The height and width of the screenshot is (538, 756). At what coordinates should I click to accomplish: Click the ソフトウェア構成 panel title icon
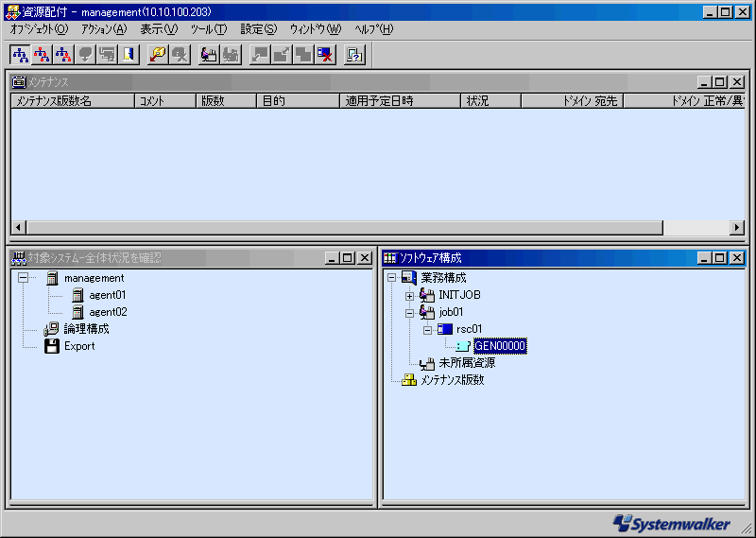click(390, 258)
